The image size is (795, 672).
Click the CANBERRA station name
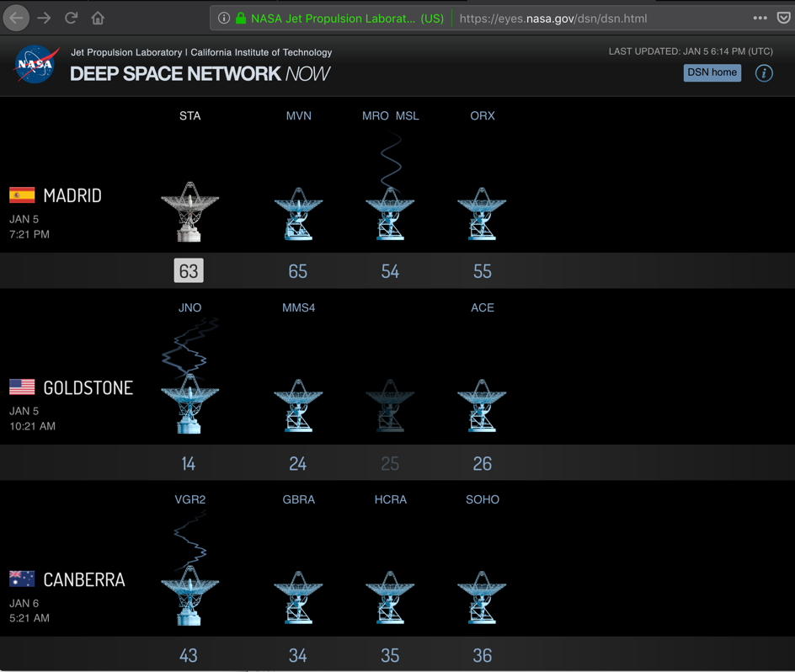click(x=84, y=579)
